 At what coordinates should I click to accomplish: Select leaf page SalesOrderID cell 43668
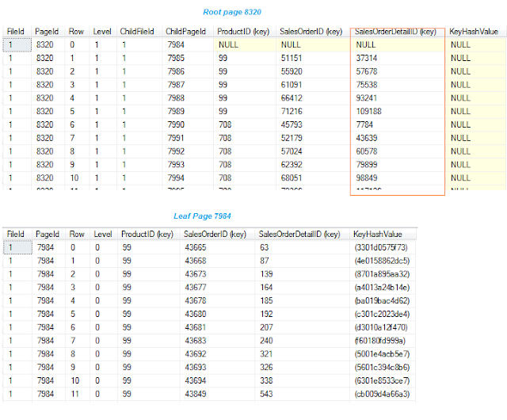(217, 261)
